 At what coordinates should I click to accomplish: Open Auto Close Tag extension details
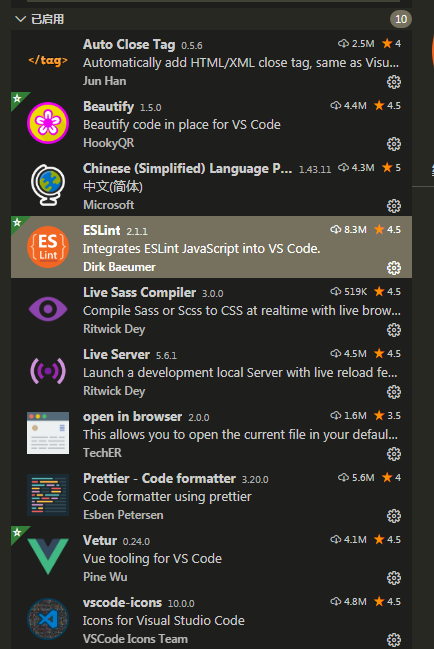(211, 61)
